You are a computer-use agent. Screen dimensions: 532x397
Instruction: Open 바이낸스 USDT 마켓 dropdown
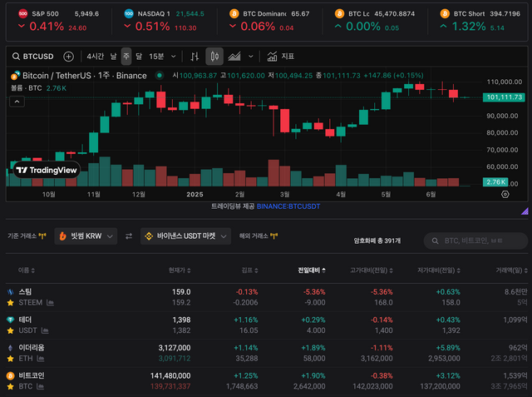point(186,236)
